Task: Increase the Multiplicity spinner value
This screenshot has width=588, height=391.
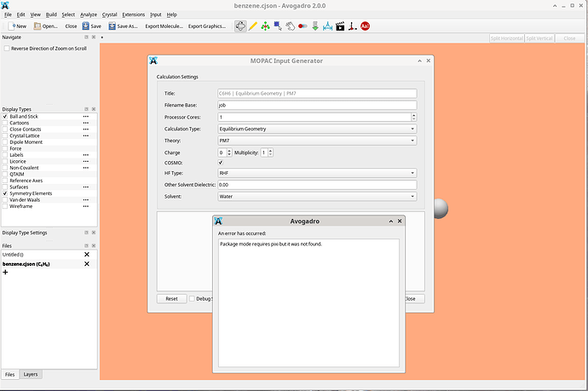Action: pos(271,151)
